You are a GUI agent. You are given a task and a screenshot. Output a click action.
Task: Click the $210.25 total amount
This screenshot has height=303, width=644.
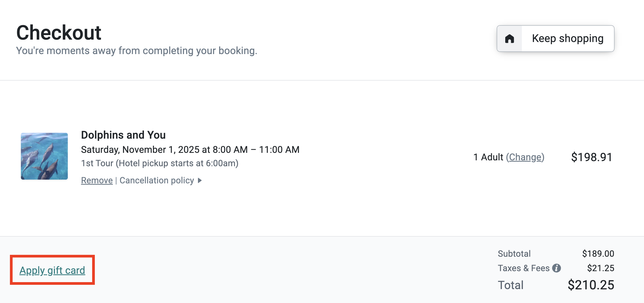click(x=591, y=285)
